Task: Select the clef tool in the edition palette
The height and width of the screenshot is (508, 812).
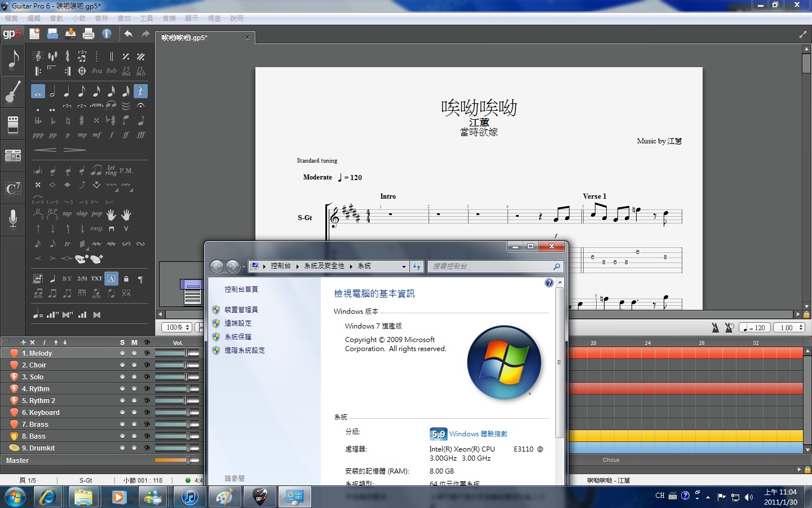Action: click(38, 56)
